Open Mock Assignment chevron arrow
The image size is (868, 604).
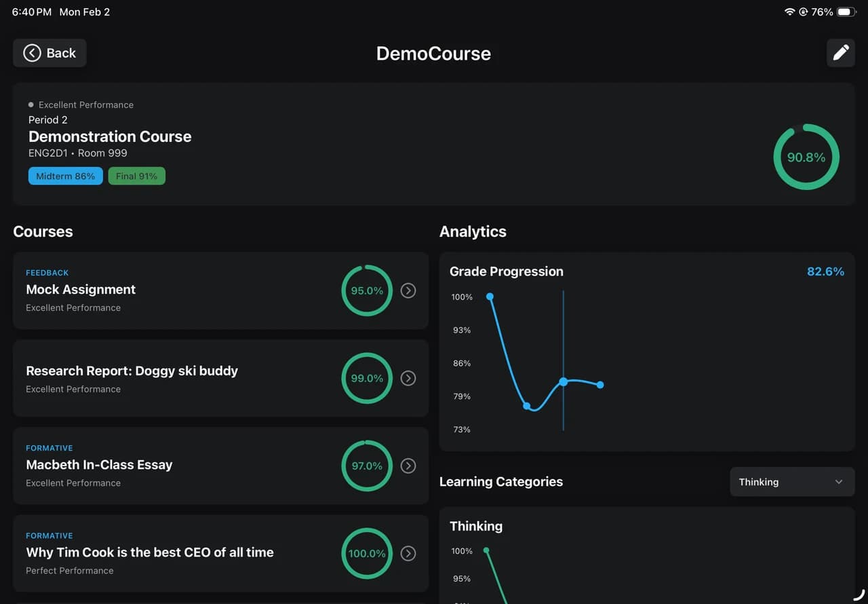pyautogui.click(x=408, y=290)
